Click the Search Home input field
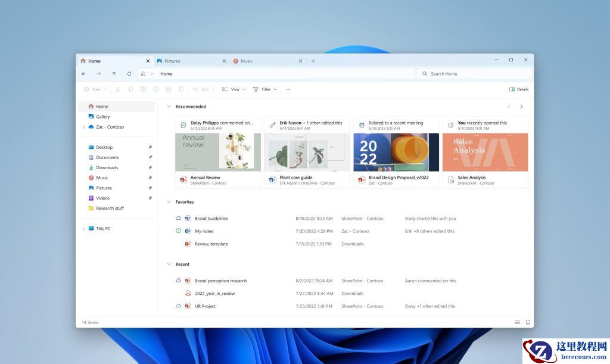 click(x=474, y=73)
